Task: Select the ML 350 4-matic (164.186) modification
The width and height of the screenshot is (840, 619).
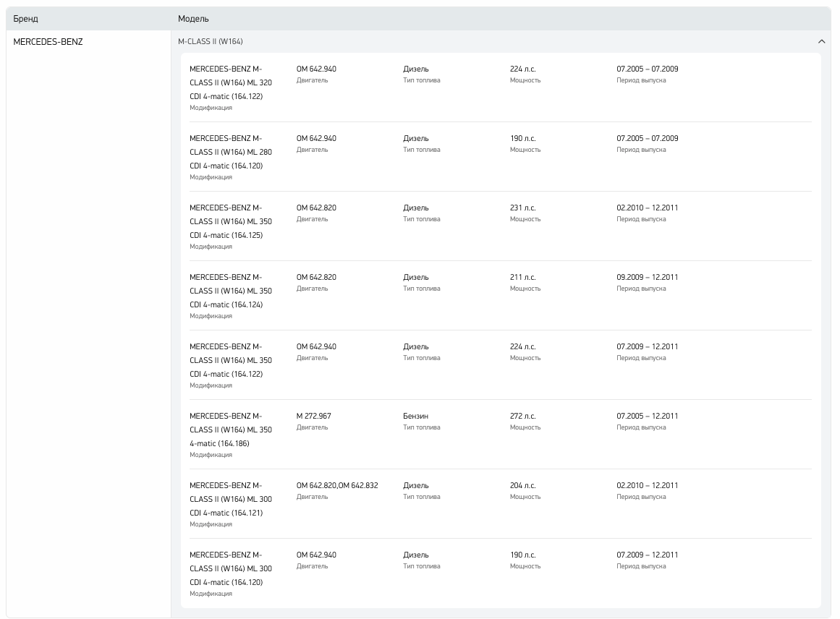Action: [231, 430]
